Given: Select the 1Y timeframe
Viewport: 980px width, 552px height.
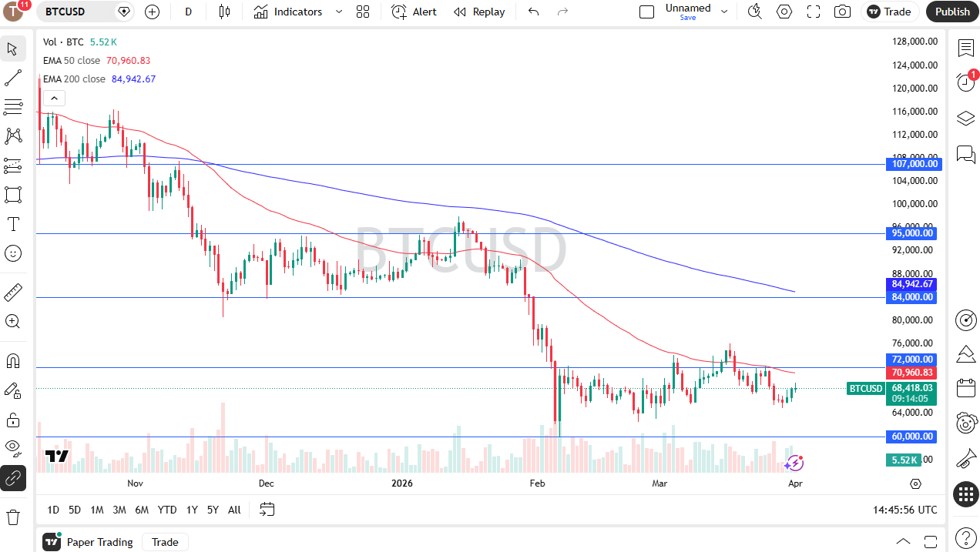Looking at the screenshot, I should (x=192, y=510).
